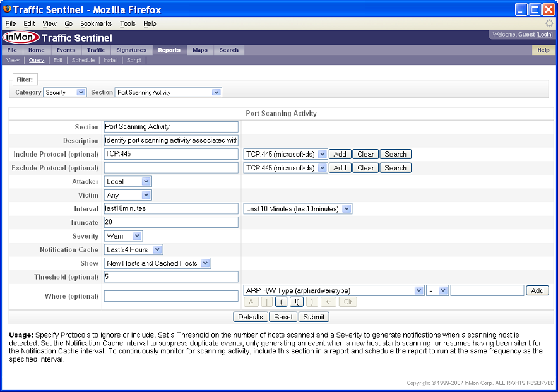Screen dimensions: 558x392
Task: Click Clear button for Exclude Protocol
Action: point(365,168)
